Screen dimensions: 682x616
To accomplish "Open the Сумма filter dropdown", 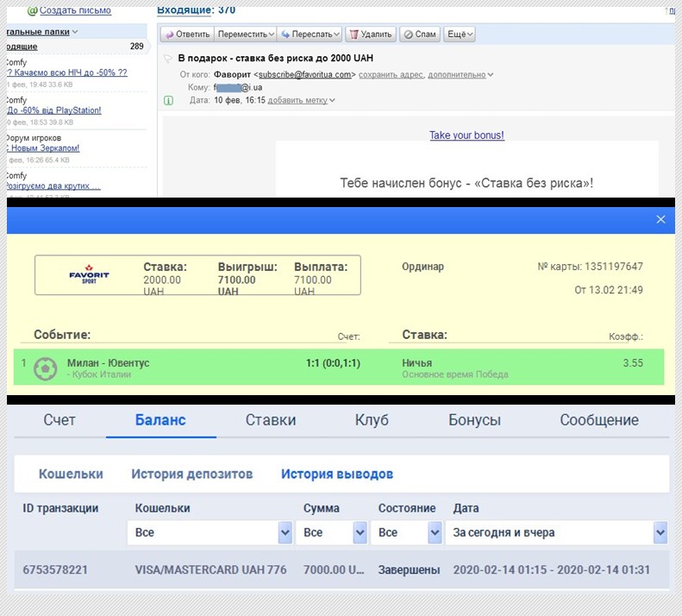I will [331, 532].
